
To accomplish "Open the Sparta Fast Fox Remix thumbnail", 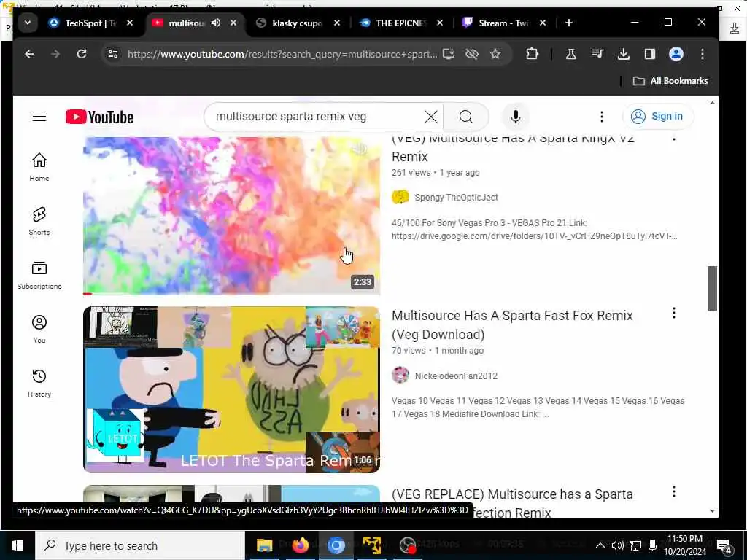I will pyautogui.click(x=231, y=389).
